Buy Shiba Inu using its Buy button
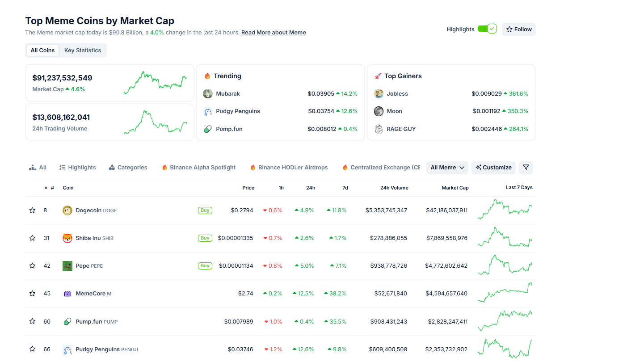 205,238
